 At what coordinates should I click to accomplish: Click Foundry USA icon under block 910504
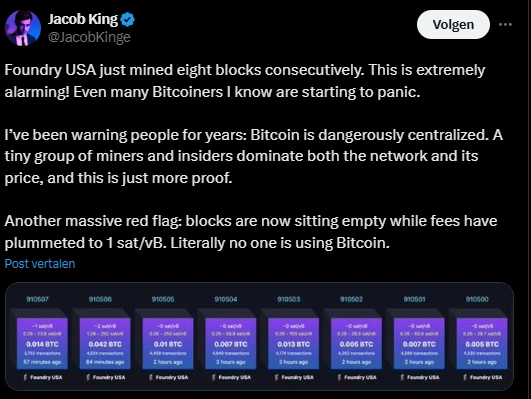[x=214, y=377]
